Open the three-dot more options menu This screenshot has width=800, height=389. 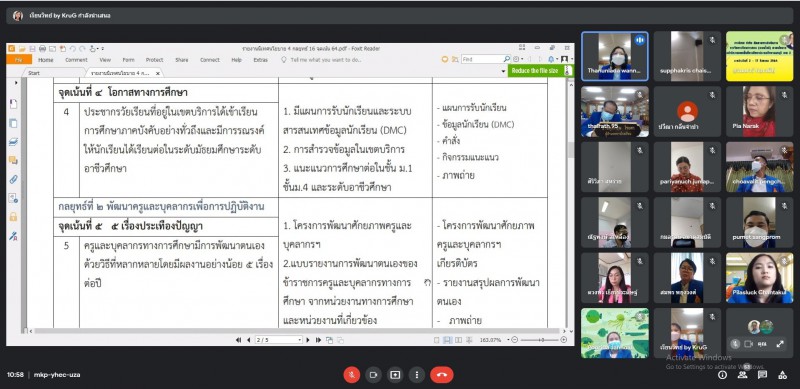[x=417, y=375]
